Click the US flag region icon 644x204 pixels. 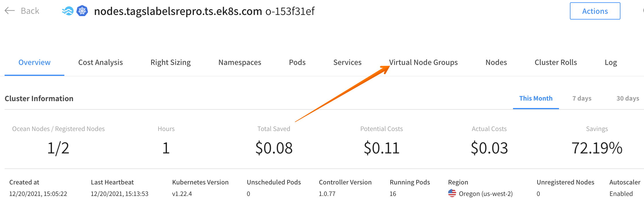(452, 193)
